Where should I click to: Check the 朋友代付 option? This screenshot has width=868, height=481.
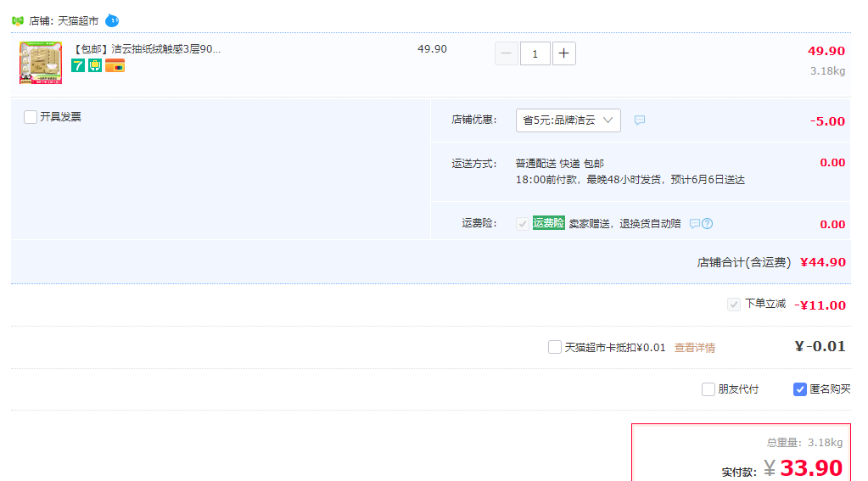(708, 389)
